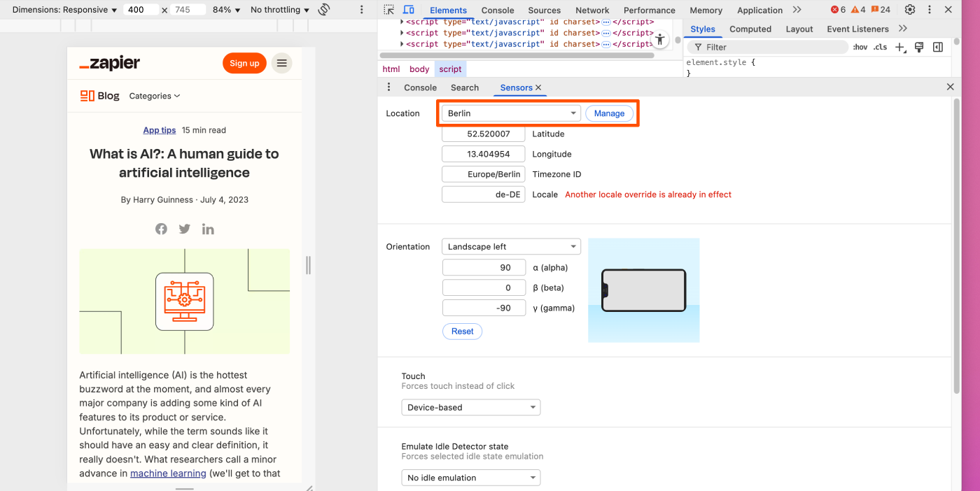Click the warnings count badge showing 4

coord(858,10)
